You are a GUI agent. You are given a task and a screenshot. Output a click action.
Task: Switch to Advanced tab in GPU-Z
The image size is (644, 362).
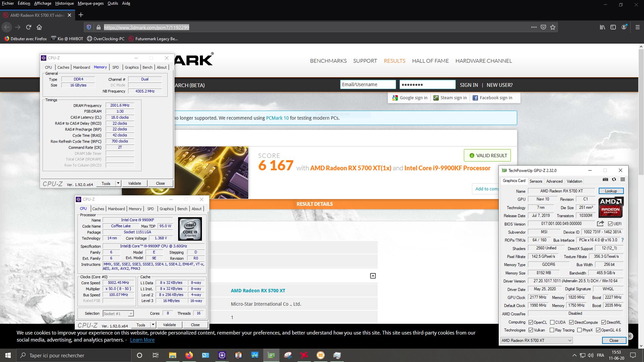tap(554, 181)
